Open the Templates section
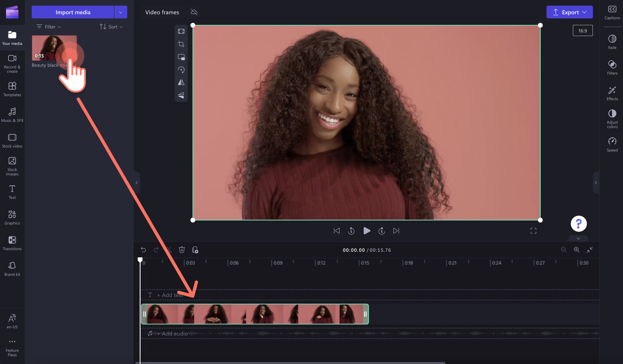623x364 pixels. pyautogui.click(x=12, y=89)
